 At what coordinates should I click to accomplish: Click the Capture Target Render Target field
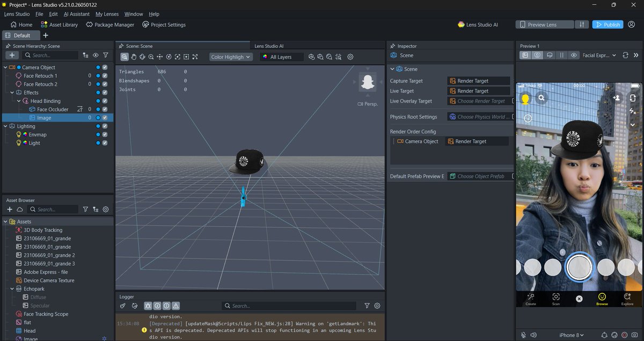point(479,81)
